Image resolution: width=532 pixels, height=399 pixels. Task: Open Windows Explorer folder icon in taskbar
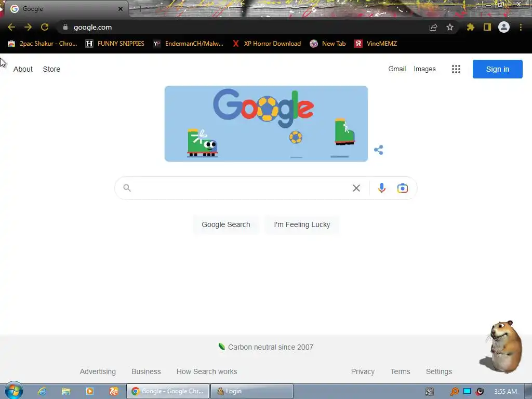66,391
